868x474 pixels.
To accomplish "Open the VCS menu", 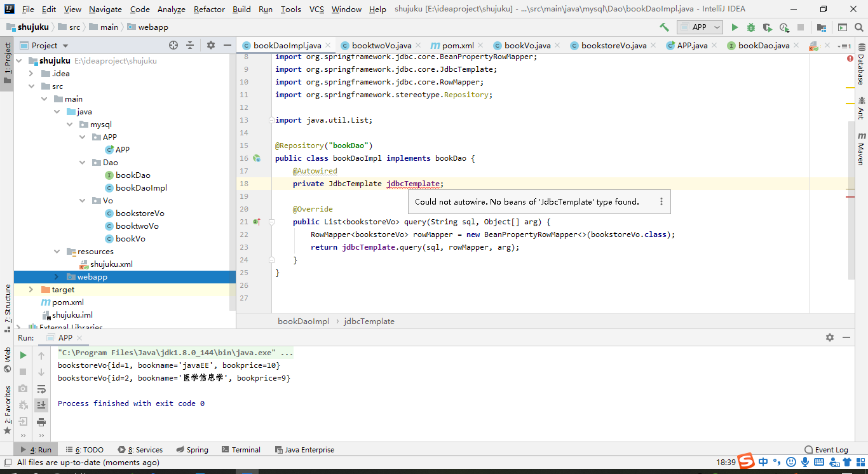I will point(316,9).
